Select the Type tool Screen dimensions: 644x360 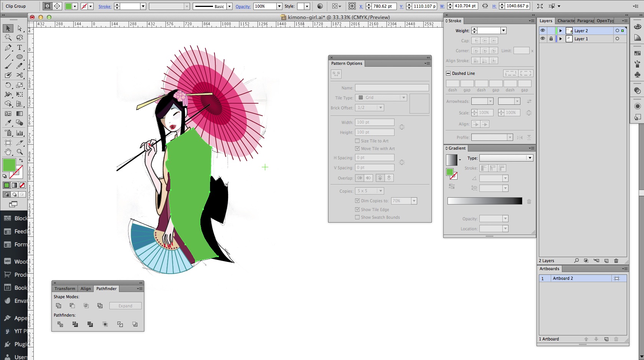pos(20,48)
